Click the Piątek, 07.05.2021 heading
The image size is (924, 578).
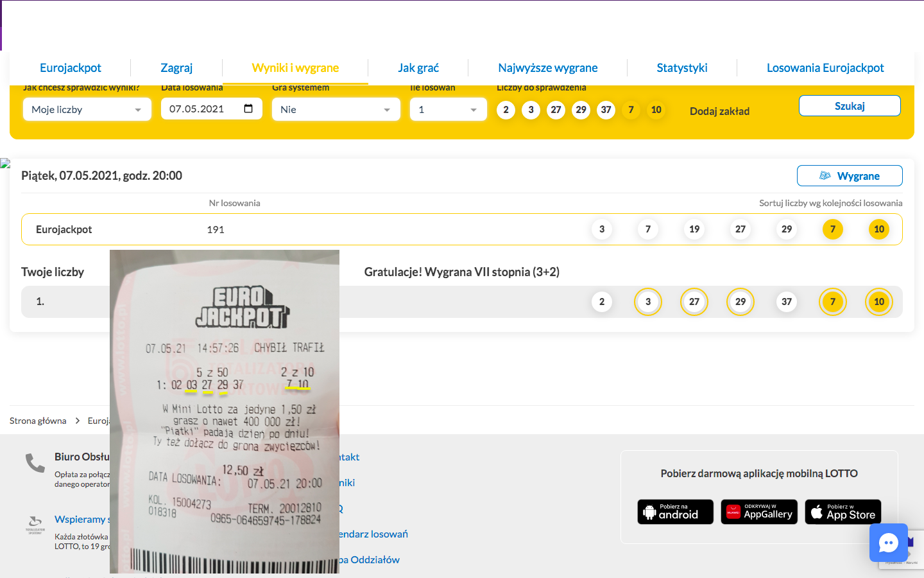(x=101, y=175)
